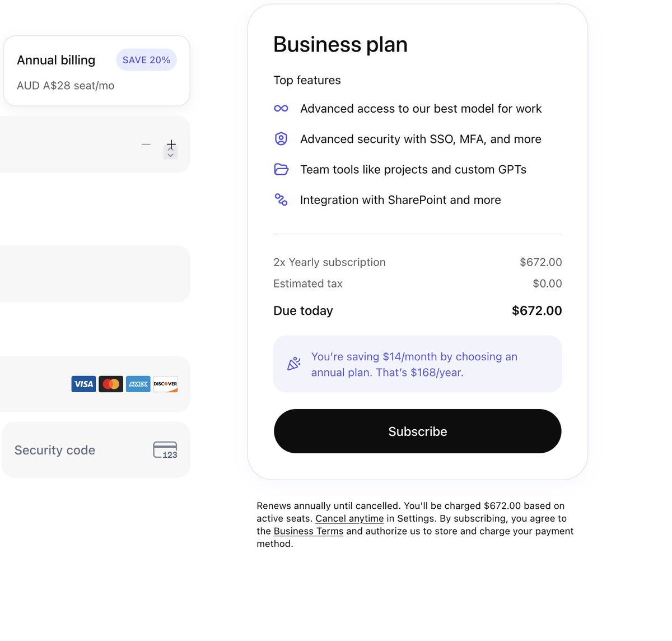The height and width of the screenshot is (641, 672).
Task: Click the SAVE 20% badge
Action: coord(146,60)
